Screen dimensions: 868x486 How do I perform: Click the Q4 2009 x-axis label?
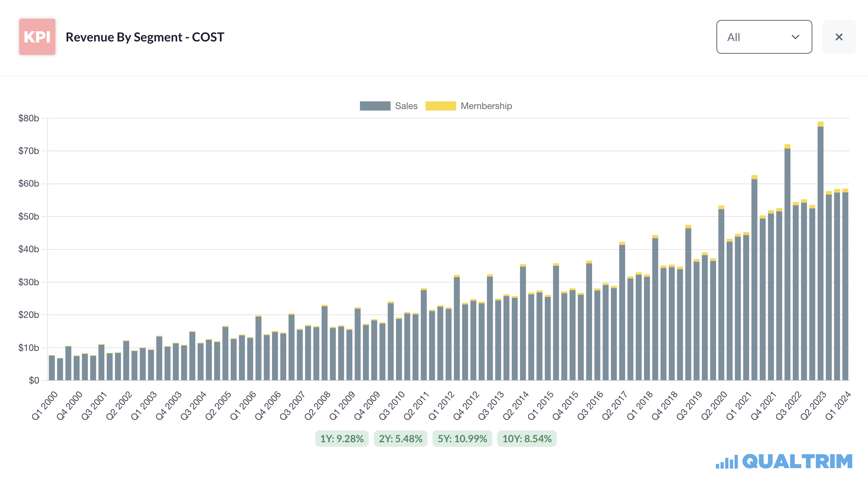(x=367, y=405)
